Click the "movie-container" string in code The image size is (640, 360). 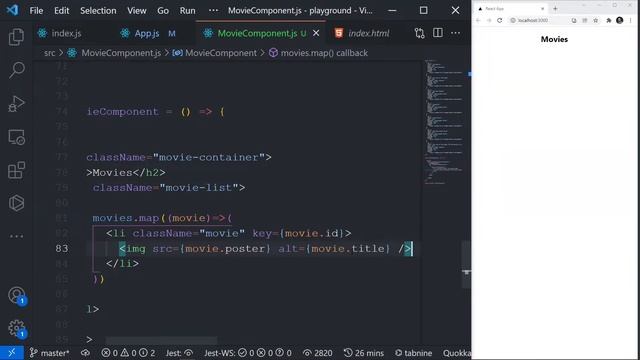[x=209, y=158]
